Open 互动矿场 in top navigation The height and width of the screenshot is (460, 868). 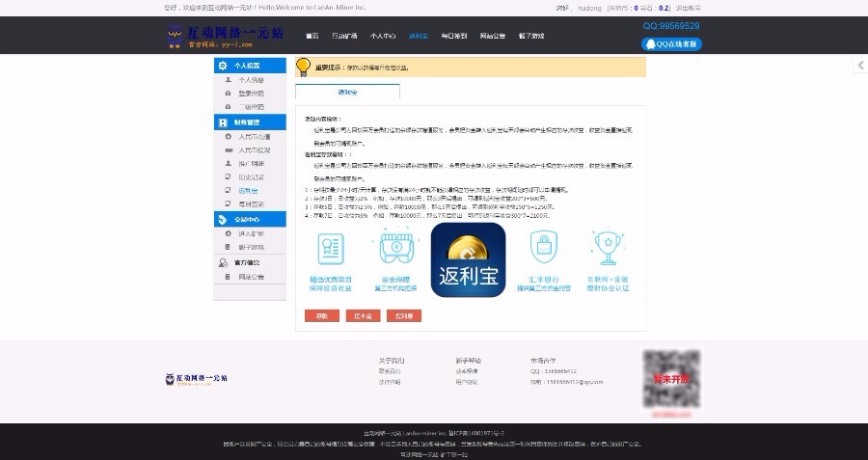pyautogui.click(x=344, y=36)
